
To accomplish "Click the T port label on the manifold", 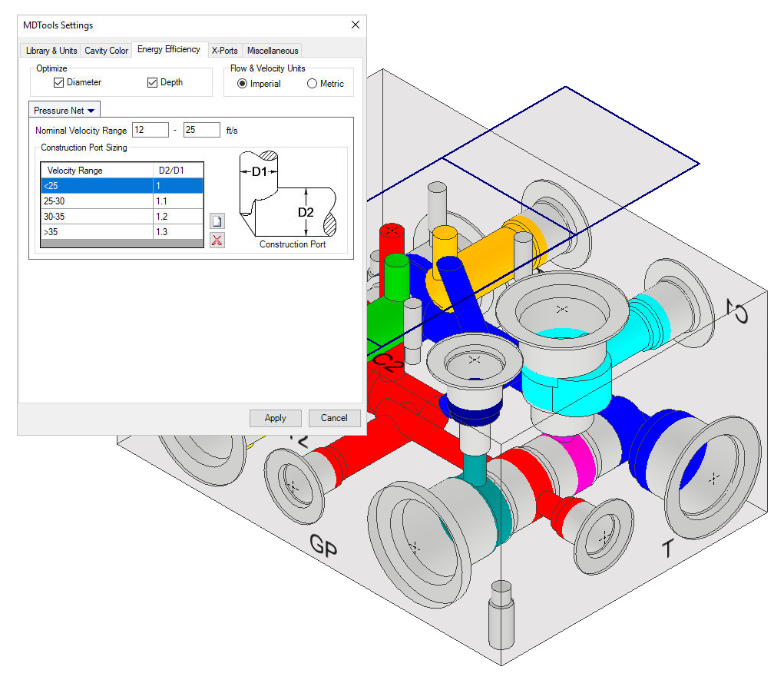I will 667,549.
